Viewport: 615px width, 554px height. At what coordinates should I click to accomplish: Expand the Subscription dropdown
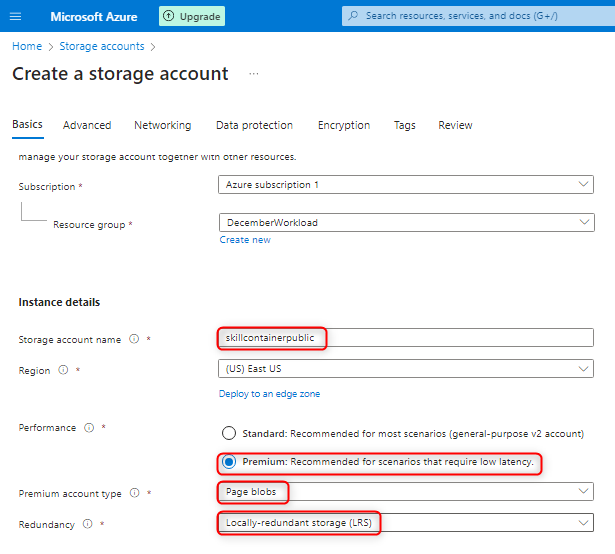(x=584, y=185)
